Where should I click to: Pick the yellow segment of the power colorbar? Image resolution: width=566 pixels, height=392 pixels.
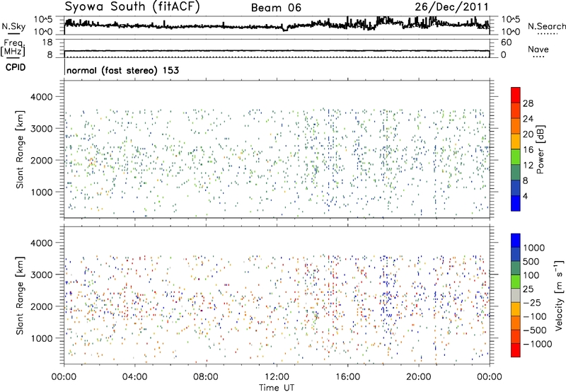click(516, 142)
